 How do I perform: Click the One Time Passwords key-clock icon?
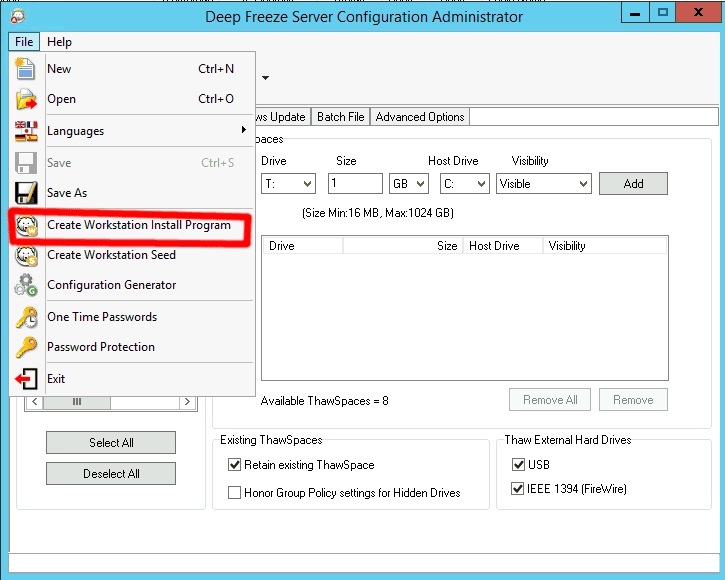(26, 317)
